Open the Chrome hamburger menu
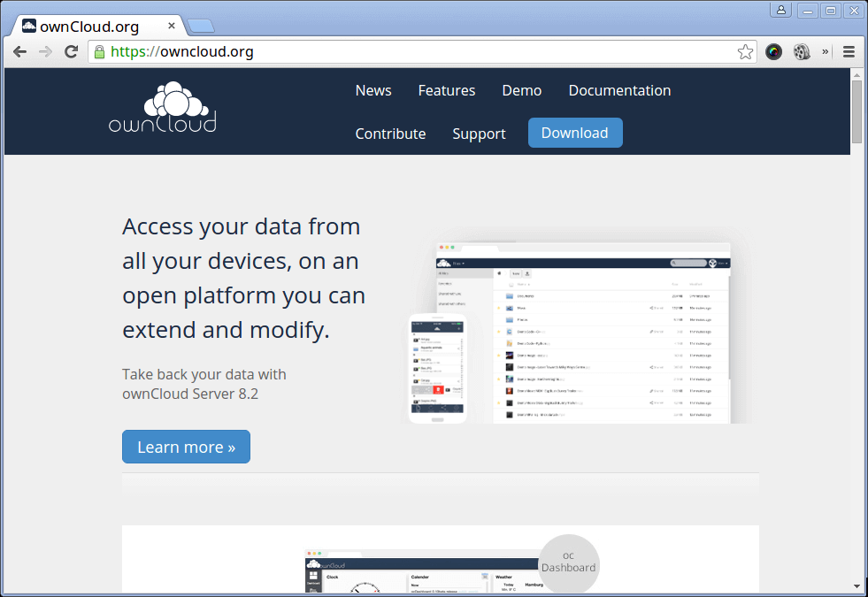Screen dimensions: 868x597 click(x=849, y=52)
